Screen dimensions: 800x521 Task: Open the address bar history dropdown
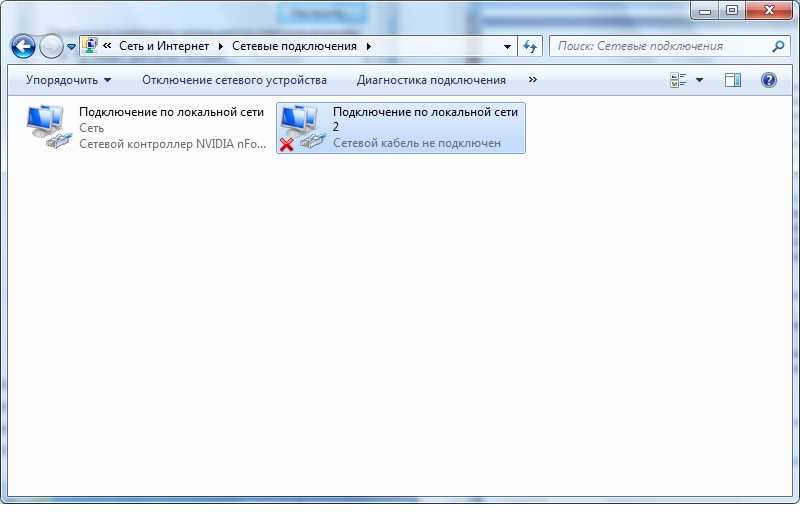[507, 46]
